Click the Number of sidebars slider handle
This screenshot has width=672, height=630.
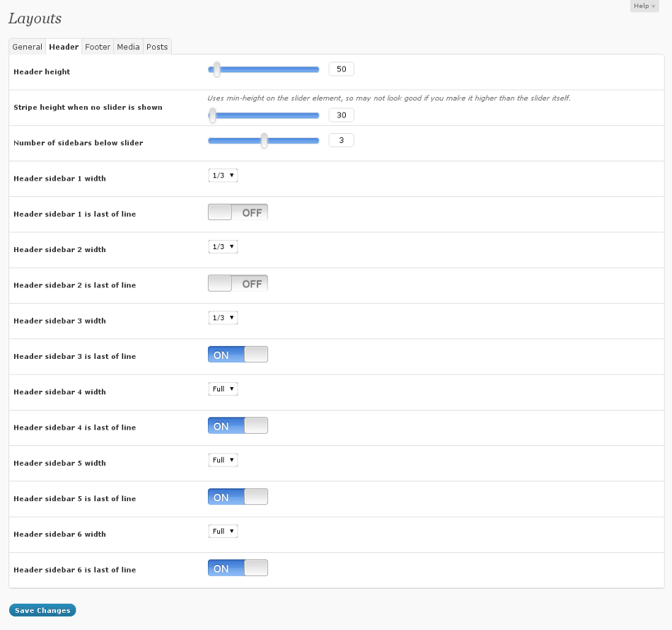pos(264,141)
